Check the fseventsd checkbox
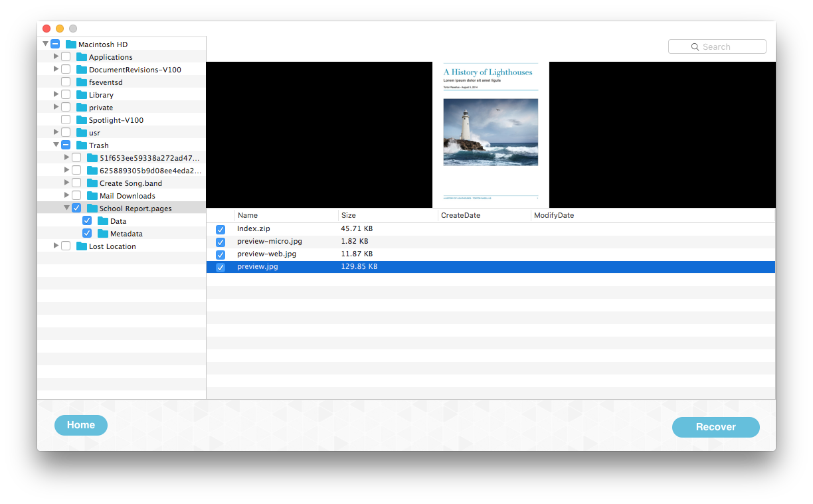Image resolution: width=813 pixels, height=504 pixels. tap(66, 82)
